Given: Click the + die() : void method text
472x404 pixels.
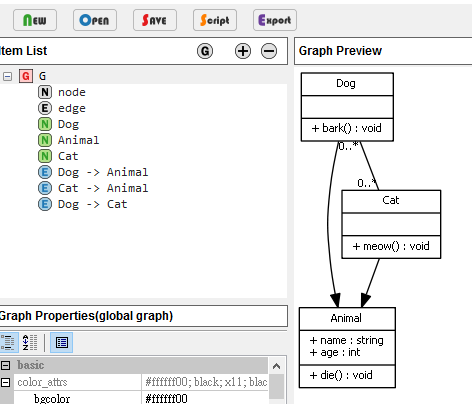Looking at the screenshot, I should 341,375.
